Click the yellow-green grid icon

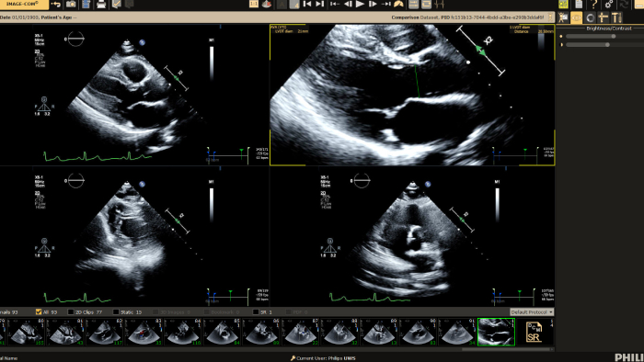pyautogui.click(x=563, y=4)
